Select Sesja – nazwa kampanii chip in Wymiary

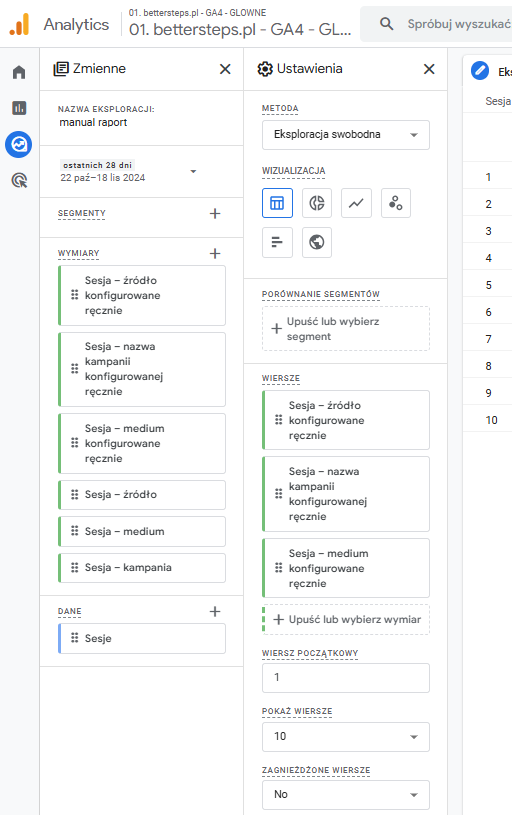click(x=142, y=369)
